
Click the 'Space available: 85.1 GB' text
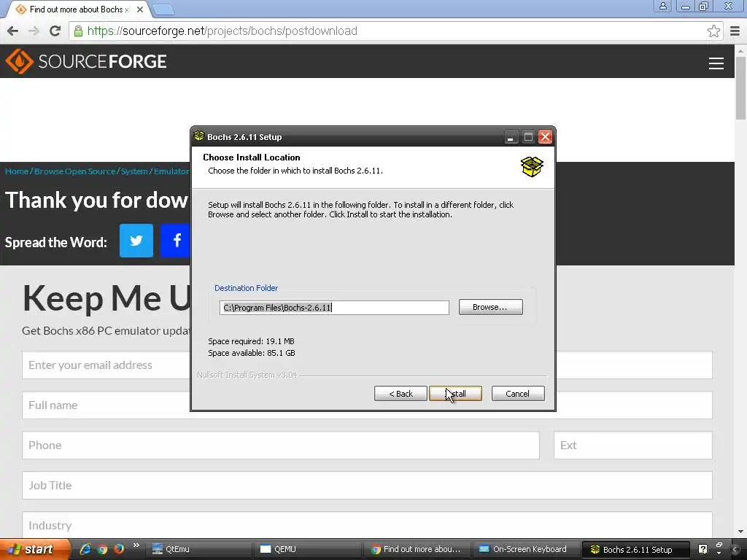tap(252, 353)
